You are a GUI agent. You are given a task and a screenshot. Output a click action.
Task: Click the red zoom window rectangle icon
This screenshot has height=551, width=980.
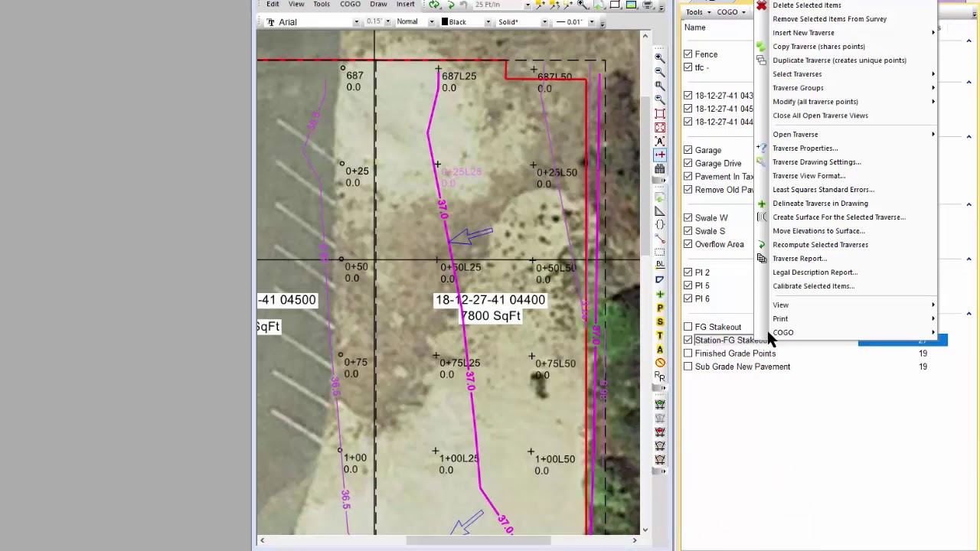(660, 113)
